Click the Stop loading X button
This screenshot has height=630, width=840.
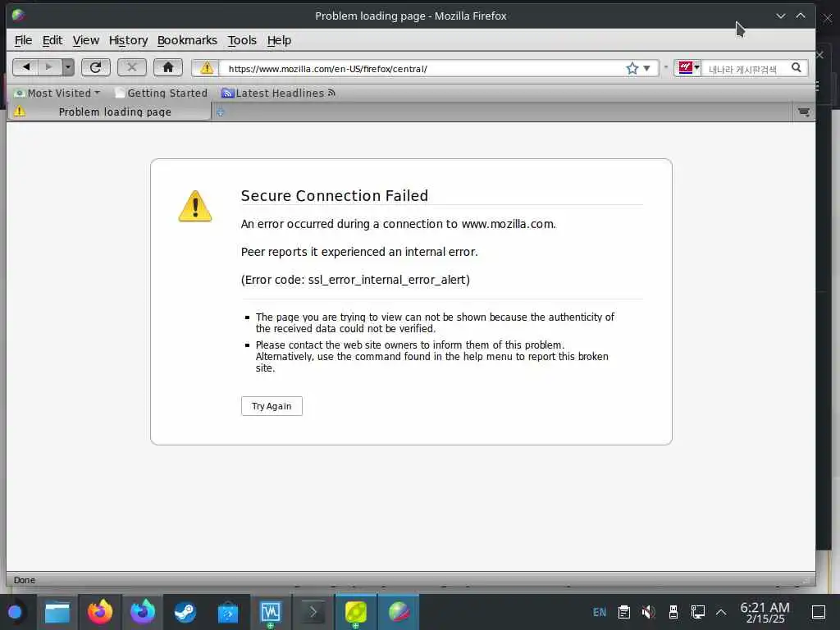pos(132,67)
